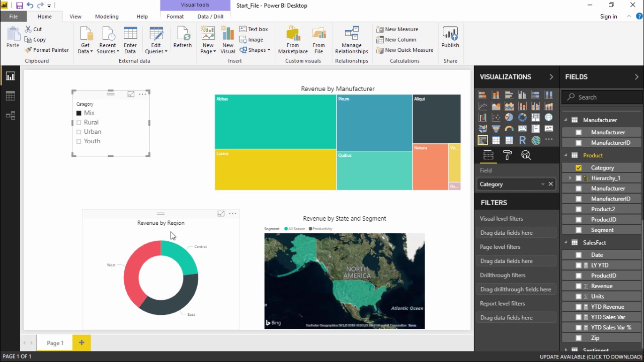The width and height of the screenshot is (644, 362).
Task: Select the R script visual icon
Action: [522, 140]
